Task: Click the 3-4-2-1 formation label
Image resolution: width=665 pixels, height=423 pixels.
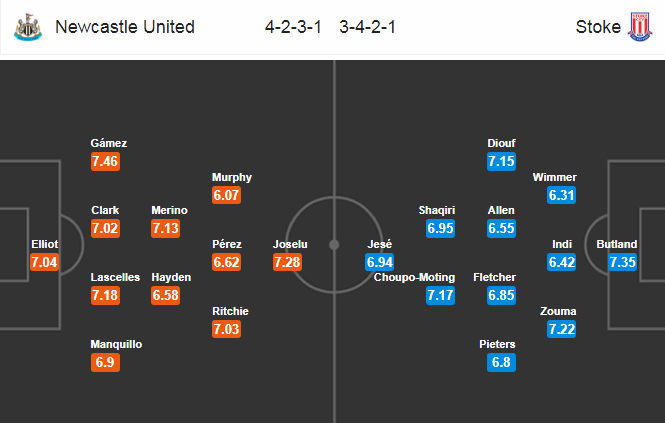Action: [367, 27]
